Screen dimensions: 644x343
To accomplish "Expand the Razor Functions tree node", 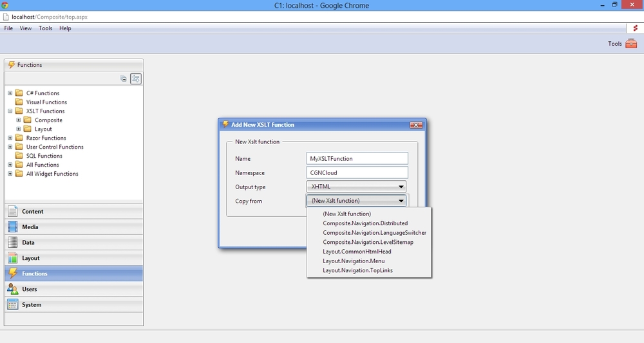I will point(10,138).
